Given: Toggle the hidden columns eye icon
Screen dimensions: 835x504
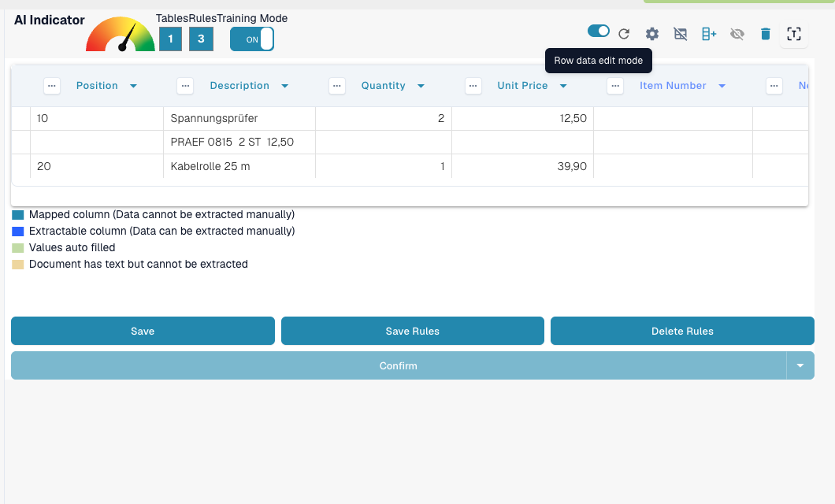Looking at the screenshot, I should click(737, 34).
